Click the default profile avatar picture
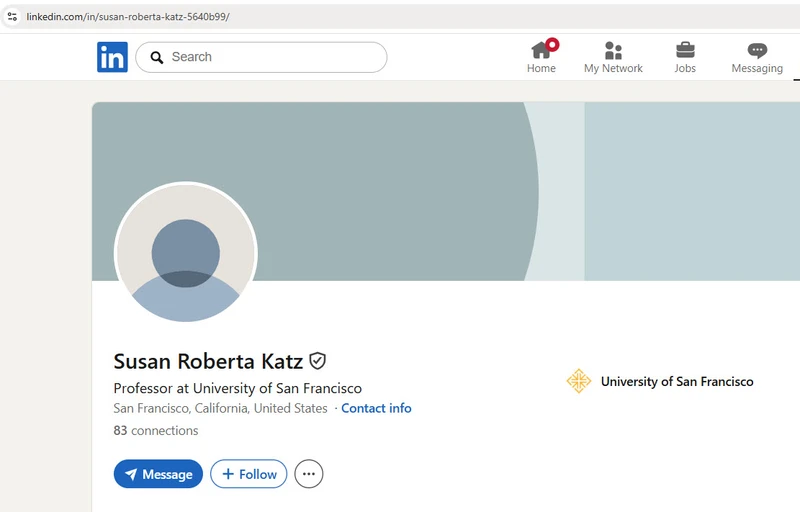The image size is (800, 512). click(x=186, y=253)
